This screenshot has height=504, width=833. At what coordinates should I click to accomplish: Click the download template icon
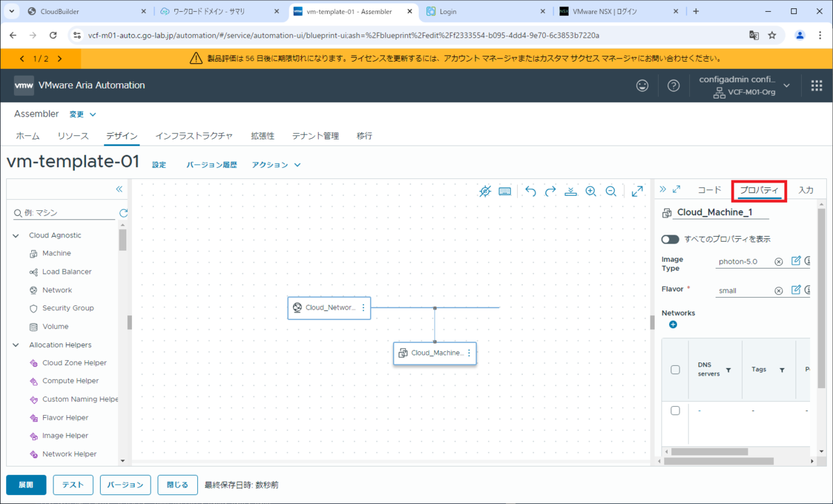[x=571, y=191]
